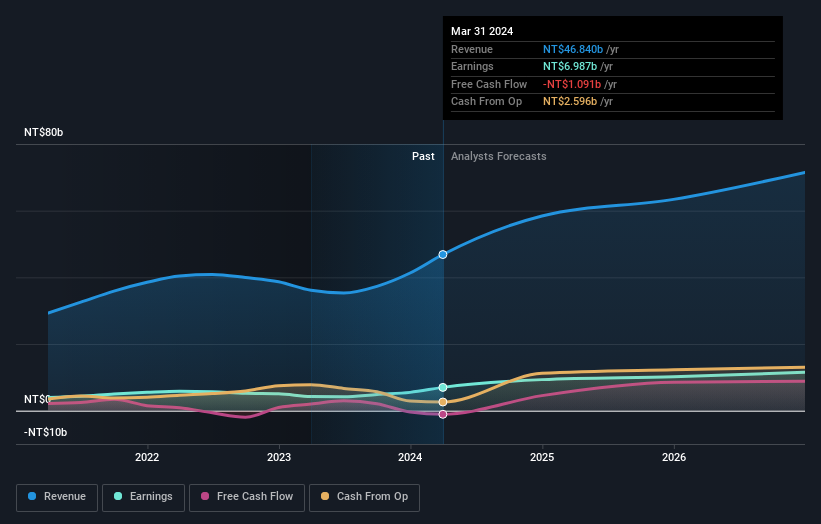821x524 pixels.
Task: Click the pink Free Cash Flow legend dot
Action: [205, 496]
